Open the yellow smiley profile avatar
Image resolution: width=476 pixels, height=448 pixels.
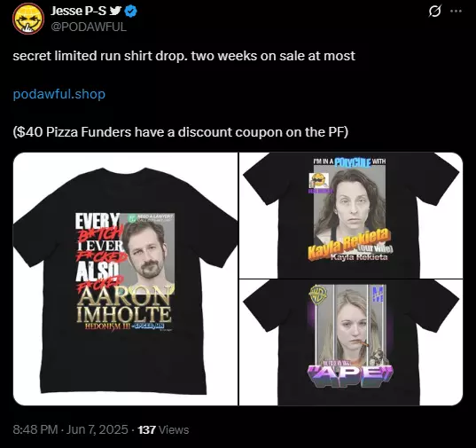[x=28, y=19]
